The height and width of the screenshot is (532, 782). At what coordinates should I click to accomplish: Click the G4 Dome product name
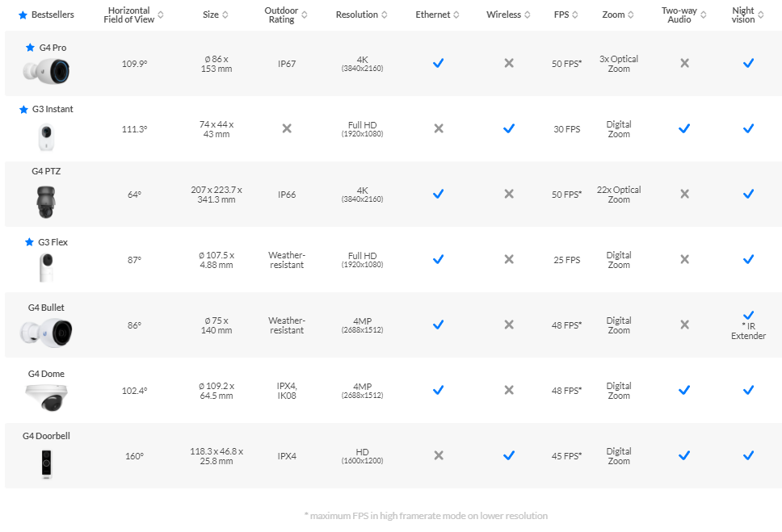46,374
